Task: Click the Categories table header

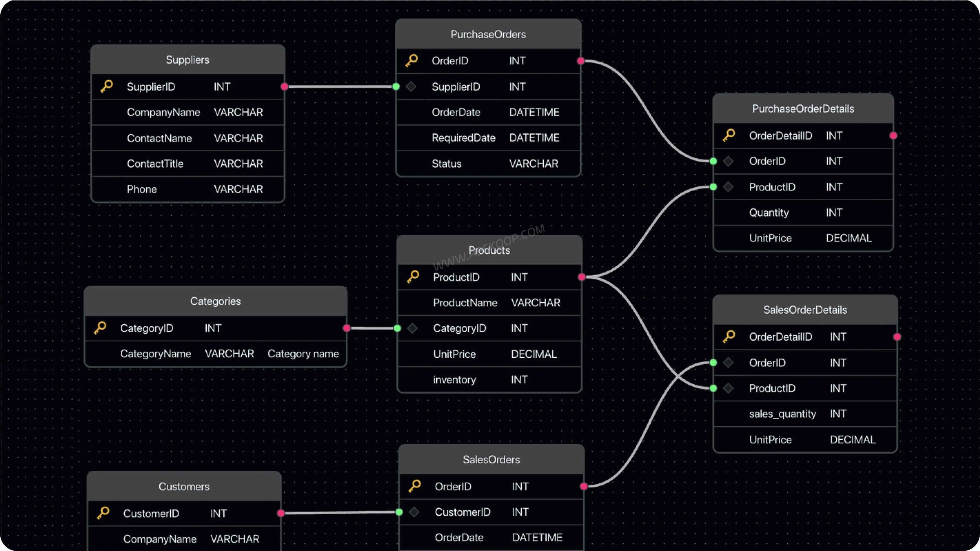Action: (215, 301)
